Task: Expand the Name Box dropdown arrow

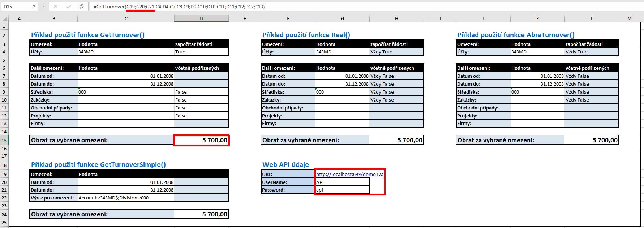Action: point(34,7)
